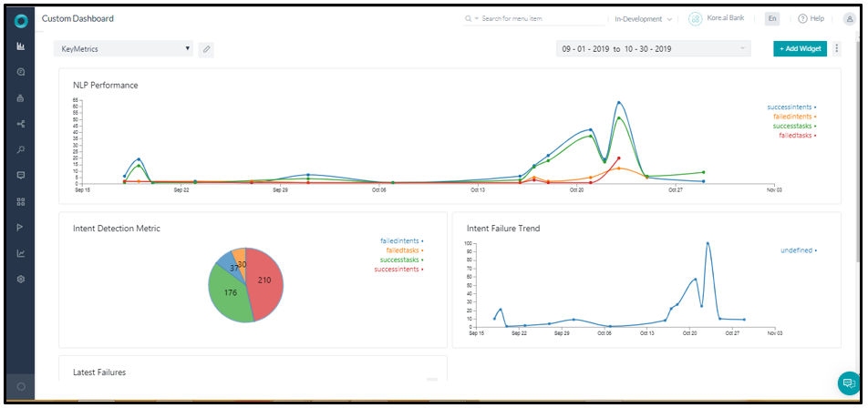Open the line graph analytics sidebar icon
This screenshot has height=408, width=868.
[x=21, y=253]
